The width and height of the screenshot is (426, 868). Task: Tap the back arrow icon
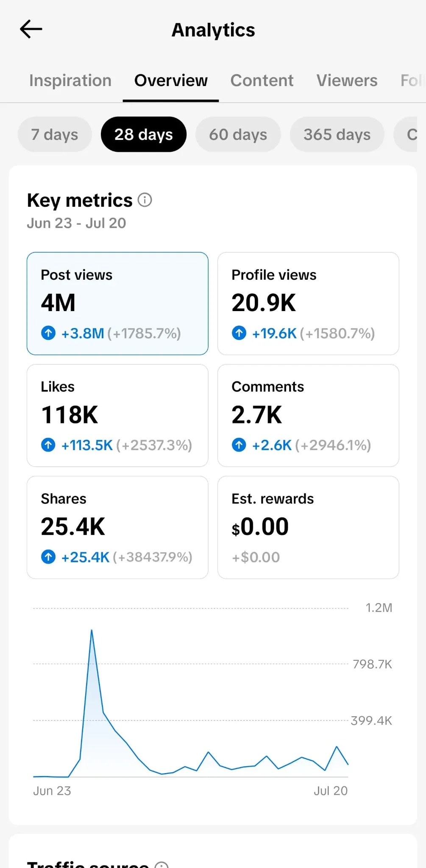(31, 29)
